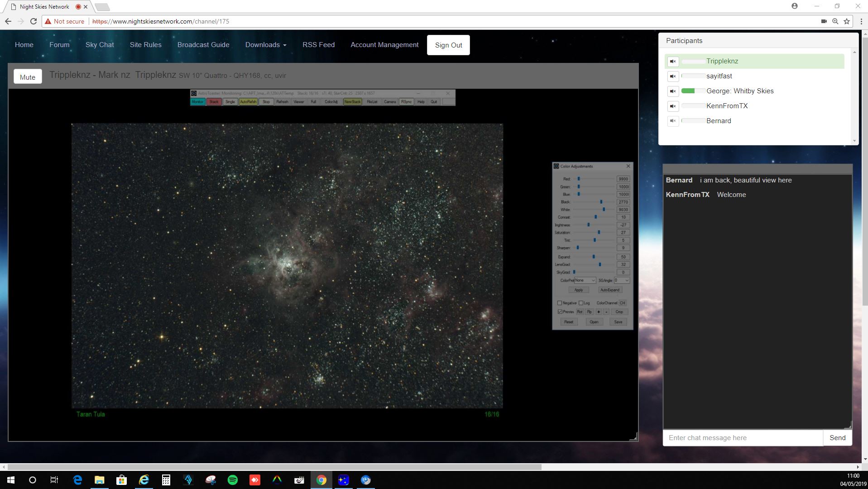
Task: Click the ColorAdj toolbar button
Action: (331, 101)
